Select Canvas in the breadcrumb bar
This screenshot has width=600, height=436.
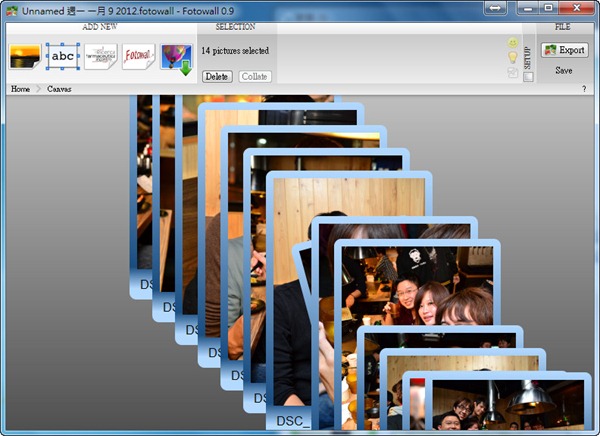coord(59,89)
